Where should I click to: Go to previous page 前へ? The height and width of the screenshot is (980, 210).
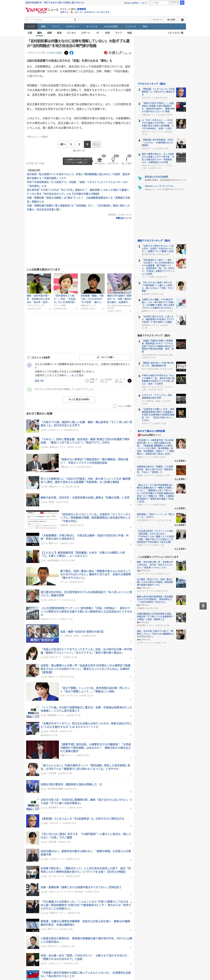pyautogui.click(x=62, y=144)
